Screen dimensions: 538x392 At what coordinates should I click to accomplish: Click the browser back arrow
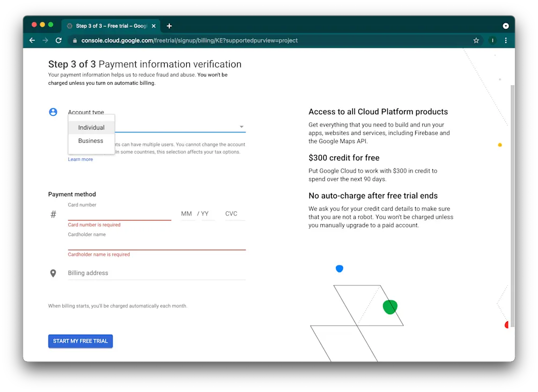click(32, 40)
